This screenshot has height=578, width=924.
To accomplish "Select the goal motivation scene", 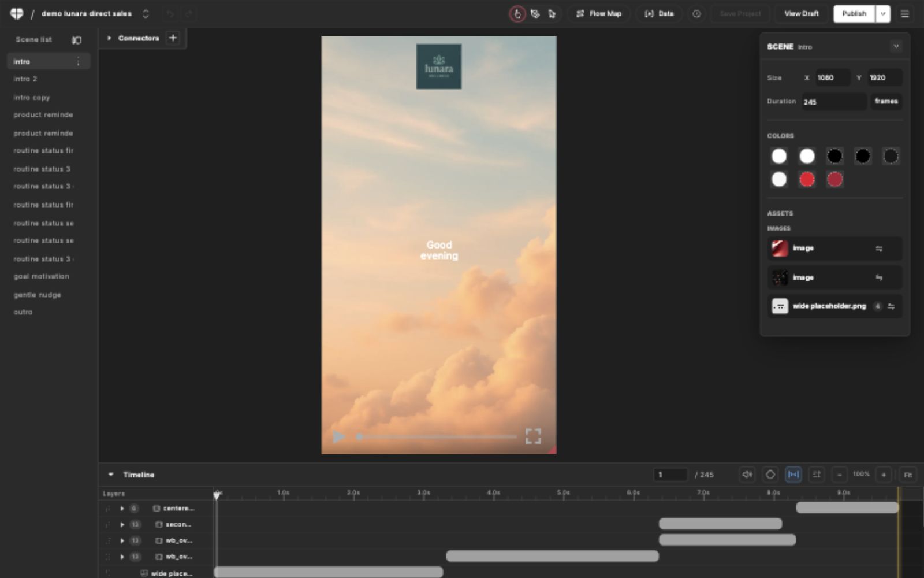I will click(42, 276).
